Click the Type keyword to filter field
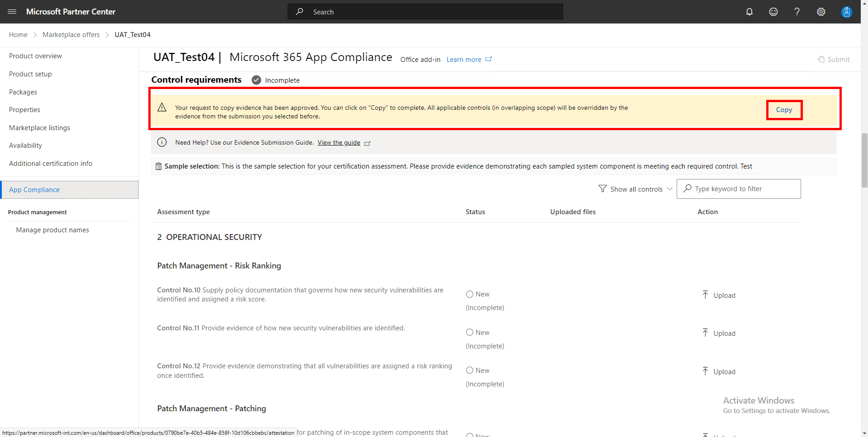Screen dimensions: 868x437 click(x=739, y=189)
